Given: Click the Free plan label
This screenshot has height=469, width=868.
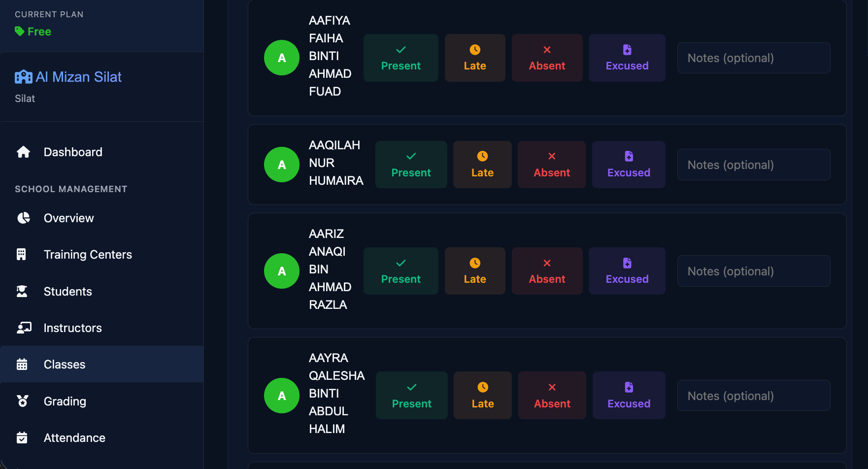Looking at the screenshot, I should coord(39,32).
